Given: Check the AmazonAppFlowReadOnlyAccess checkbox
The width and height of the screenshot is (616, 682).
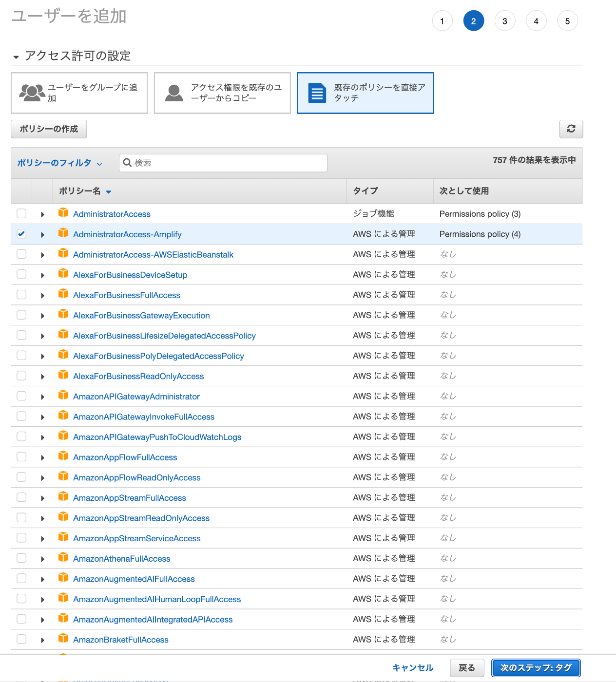Looking at the screenshot, I should (21, 477).
